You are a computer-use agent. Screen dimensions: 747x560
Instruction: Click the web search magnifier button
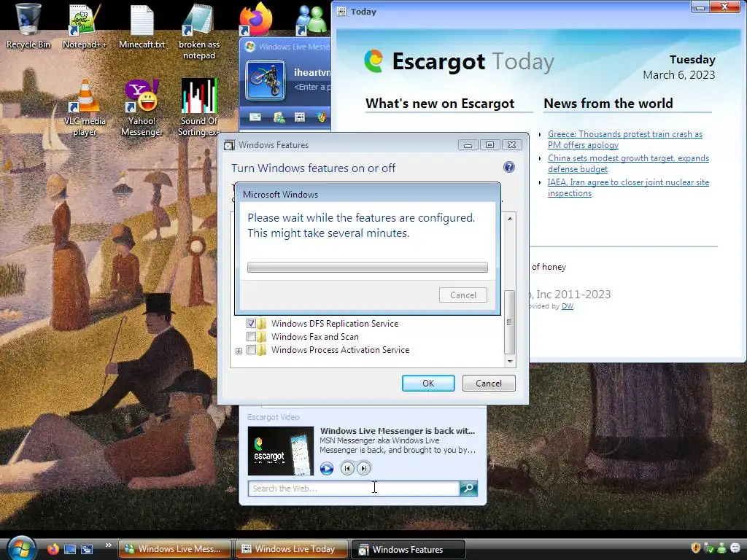tap(469, 489)
